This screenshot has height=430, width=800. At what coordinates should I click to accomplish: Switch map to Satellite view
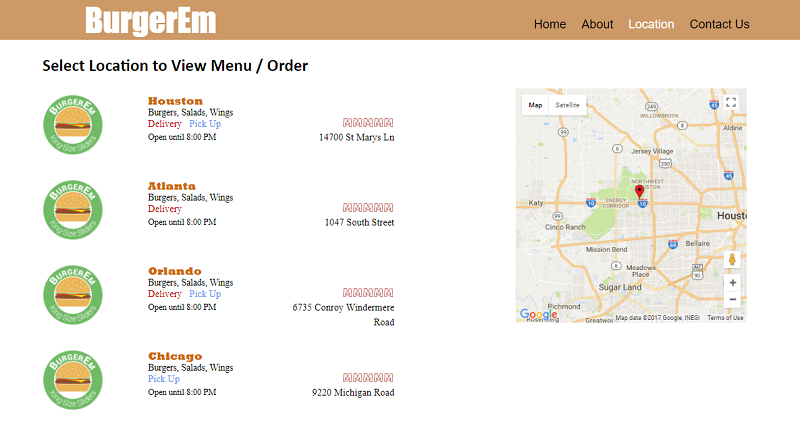(567, 105)
